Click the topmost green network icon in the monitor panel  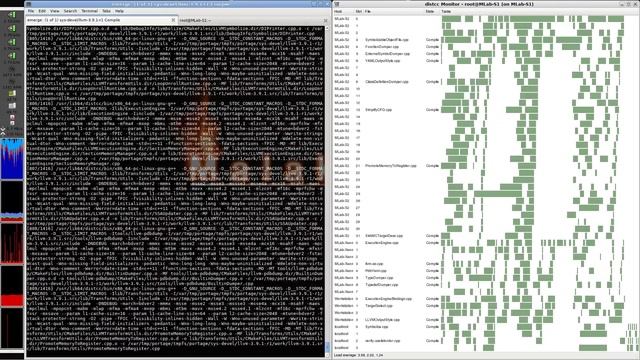[x=12, y=15]
